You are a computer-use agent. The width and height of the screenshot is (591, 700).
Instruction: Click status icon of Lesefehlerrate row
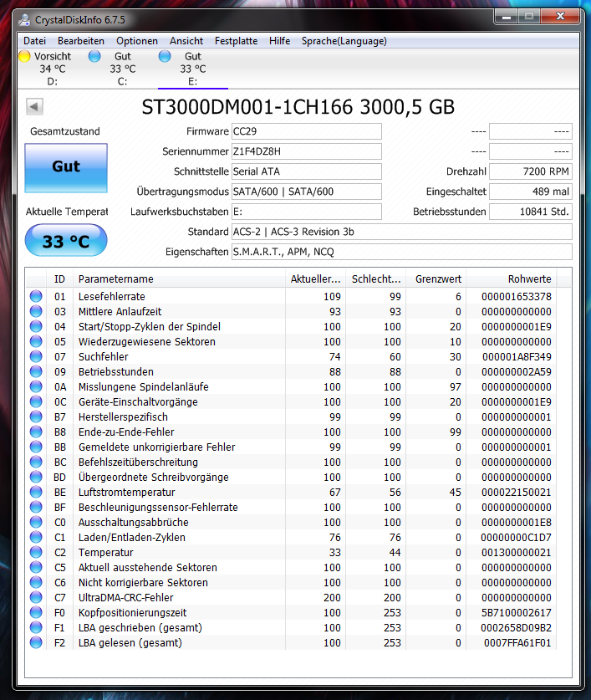(x=36, y=296)
